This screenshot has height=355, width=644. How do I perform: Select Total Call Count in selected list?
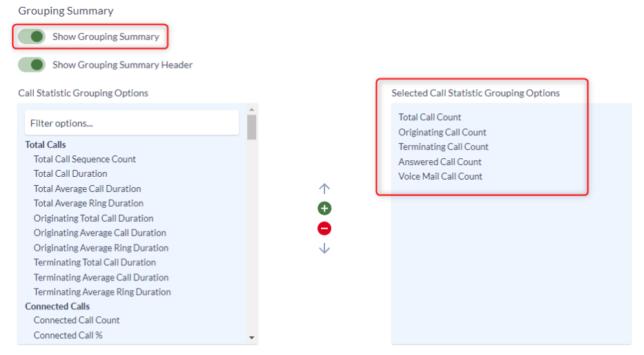[429, 117]
